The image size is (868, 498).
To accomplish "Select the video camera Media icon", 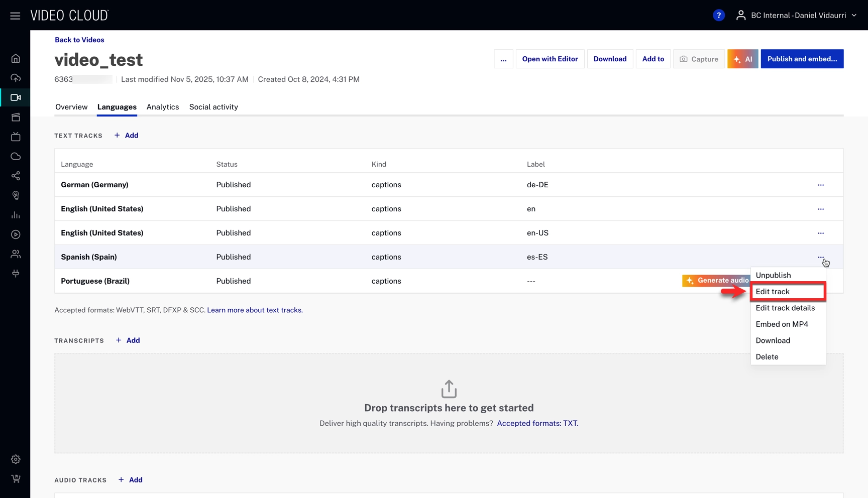I will pos(16,97).
